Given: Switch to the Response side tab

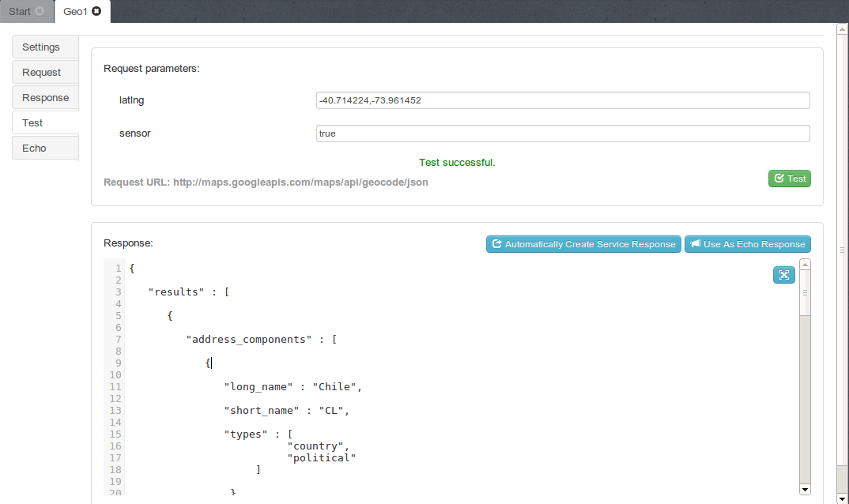Looking at the screenshot, I should tap(45, 97).
